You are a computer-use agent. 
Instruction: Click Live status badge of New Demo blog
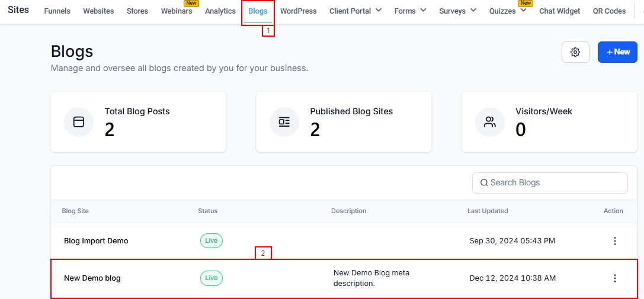tap(212, 278)
